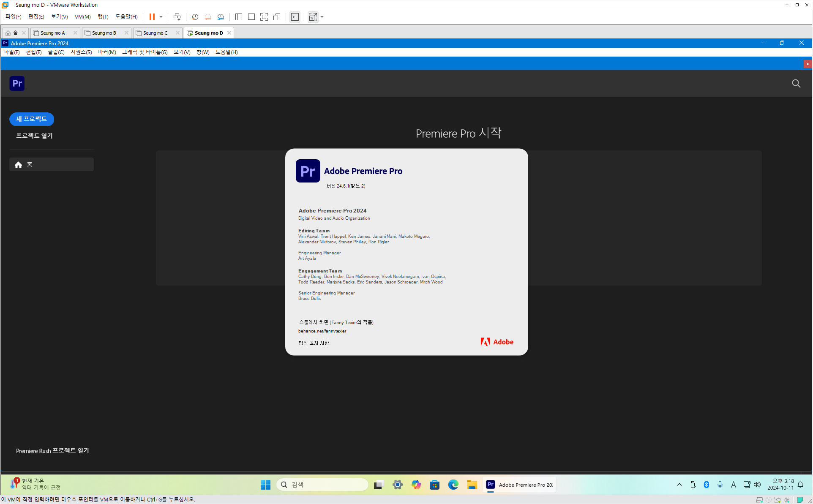813x504 pixels.
Task: Toggle the VMware library sidebar icon
Action: (x=239, y=17)
